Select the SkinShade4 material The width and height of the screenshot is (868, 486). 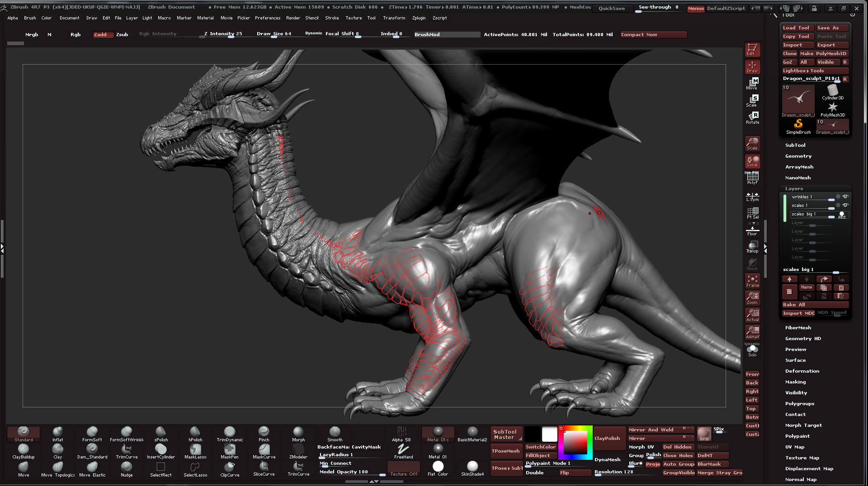click(472, 468)
